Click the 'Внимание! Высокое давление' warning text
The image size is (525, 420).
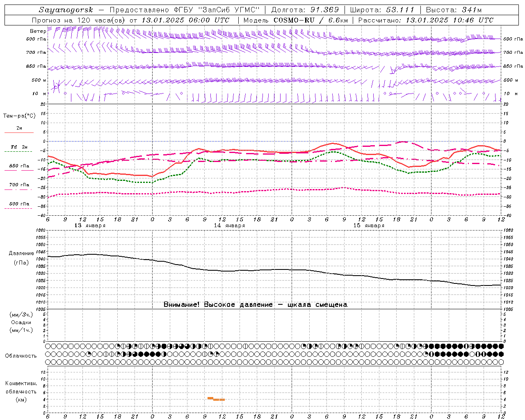pyautogui.click(x=218, y=305)
